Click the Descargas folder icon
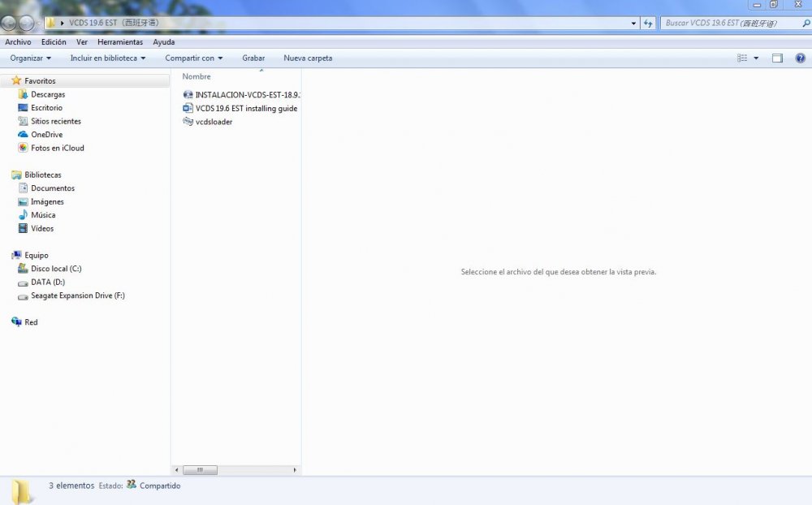The width and height of the screenshot is (812, 505). [23, 93]
